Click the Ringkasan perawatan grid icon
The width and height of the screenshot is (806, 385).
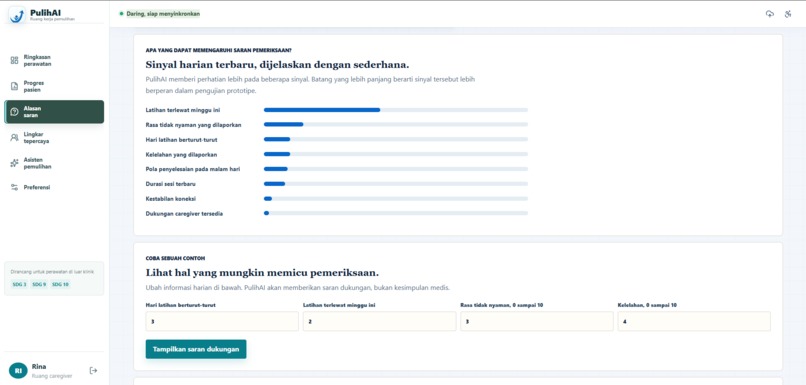point(14,61)
